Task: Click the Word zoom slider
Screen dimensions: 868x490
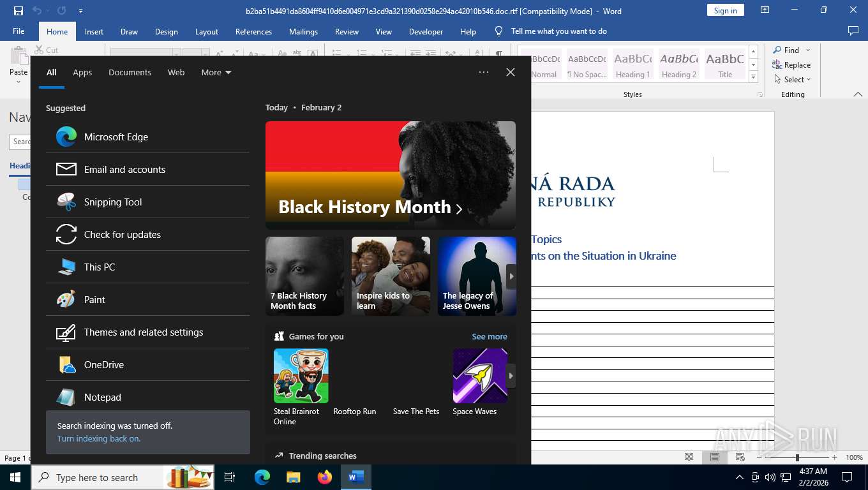Action: [797, 457]
